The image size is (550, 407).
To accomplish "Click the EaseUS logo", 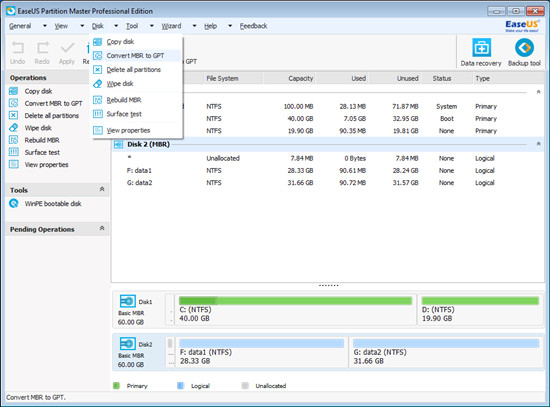I will pyautogui.click(x=522, y=26).
